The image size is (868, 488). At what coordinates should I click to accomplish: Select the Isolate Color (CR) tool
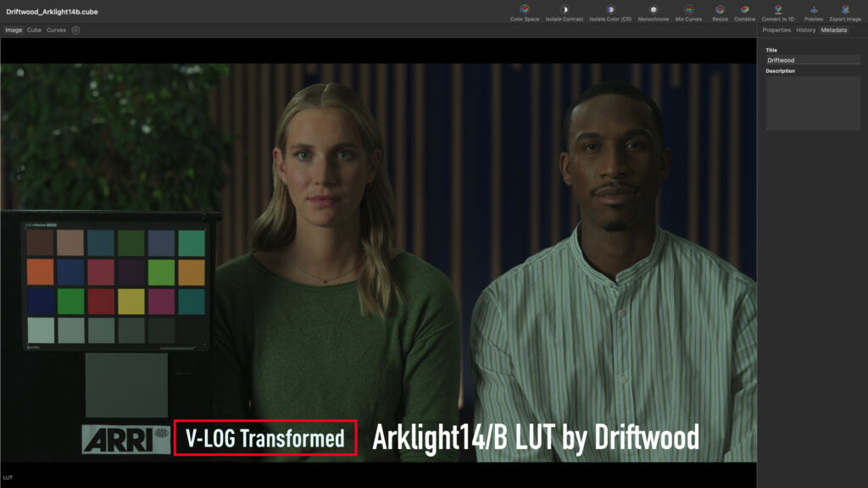(610, 13)
